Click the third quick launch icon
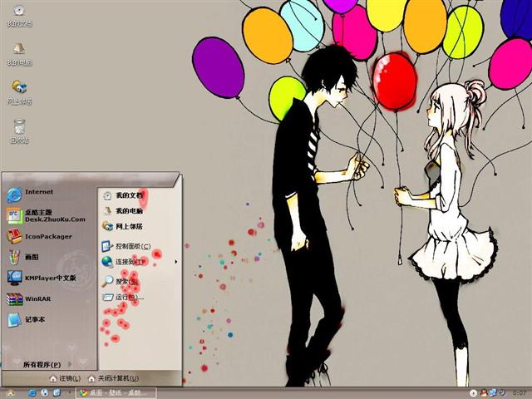 coord(57,393)
